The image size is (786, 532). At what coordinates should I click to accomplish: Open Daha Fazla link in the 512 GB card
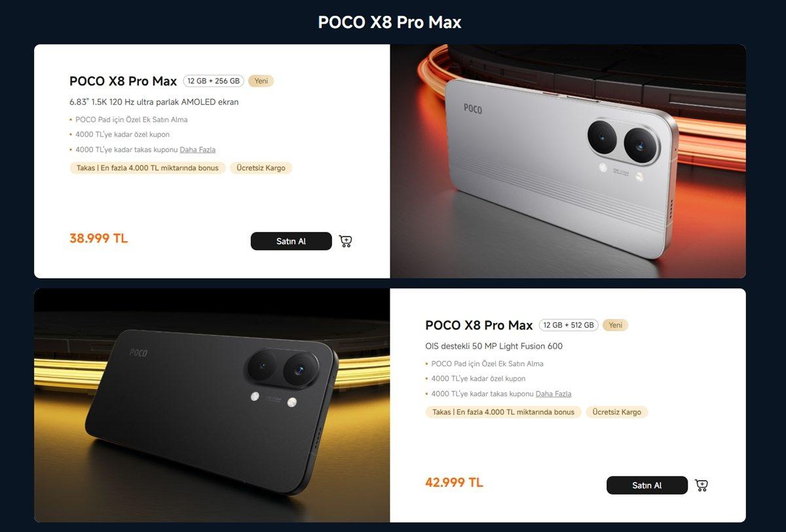pyautogui.click(x=553, y=394)
